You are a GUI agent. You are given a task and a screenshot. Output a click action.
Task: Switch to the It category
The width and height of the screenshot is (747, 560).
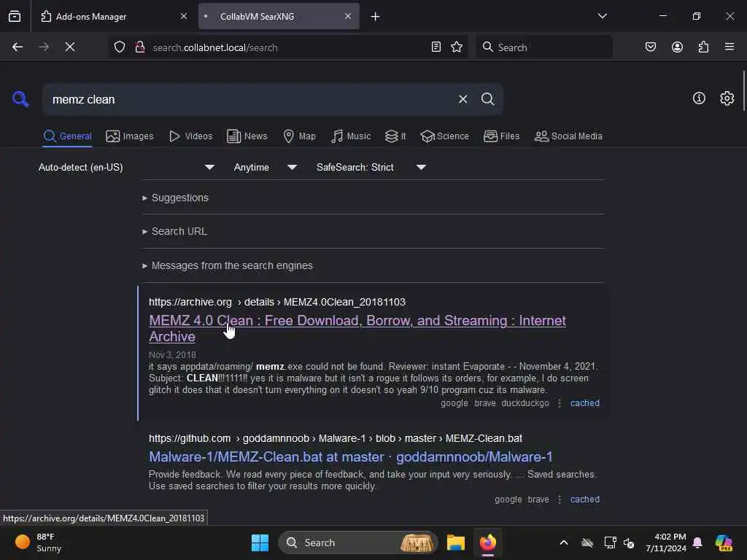[395, 136]
